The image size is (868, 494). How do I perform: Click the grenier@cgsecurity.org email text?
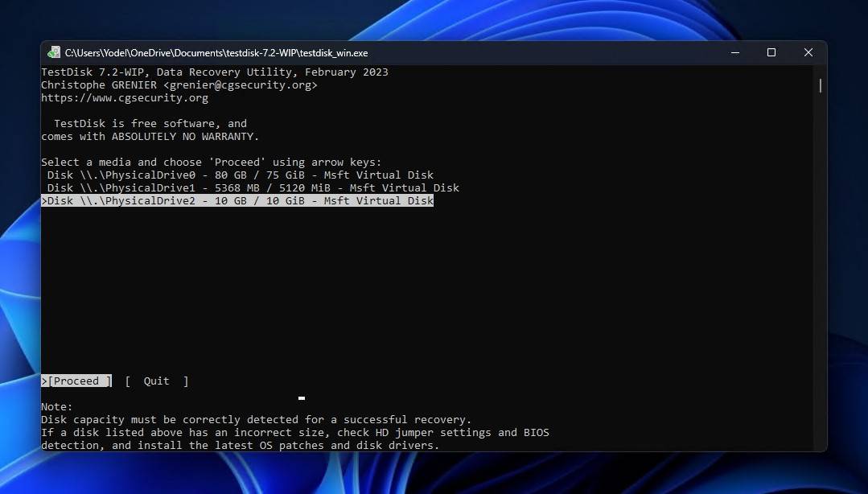[x=241, y=85]
